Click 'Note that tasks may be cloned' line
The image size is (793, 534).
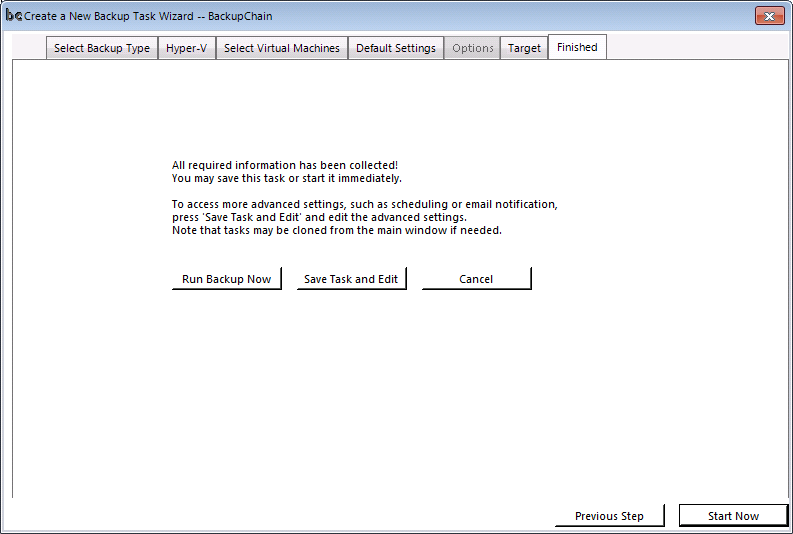pyautogui.click(x=337, y=231)
